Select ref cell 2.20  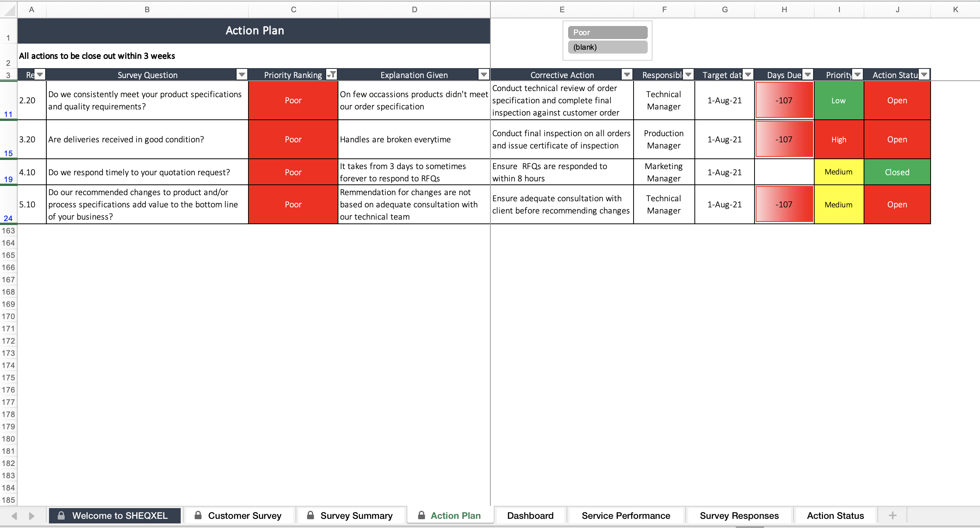tap(32, 100)
